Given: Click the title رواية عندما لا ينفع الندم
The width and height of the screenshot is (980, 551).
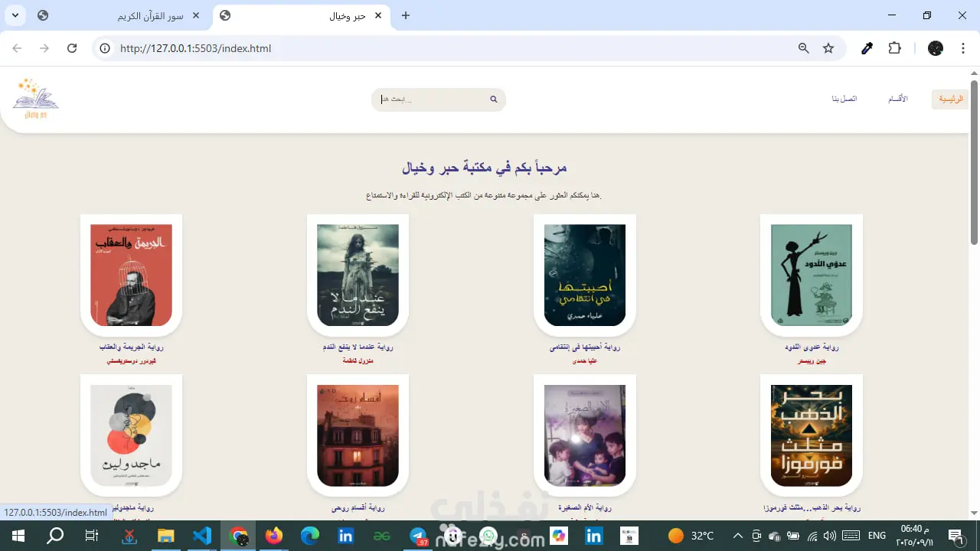Looking at the screenshot, I should pos(358,347).
